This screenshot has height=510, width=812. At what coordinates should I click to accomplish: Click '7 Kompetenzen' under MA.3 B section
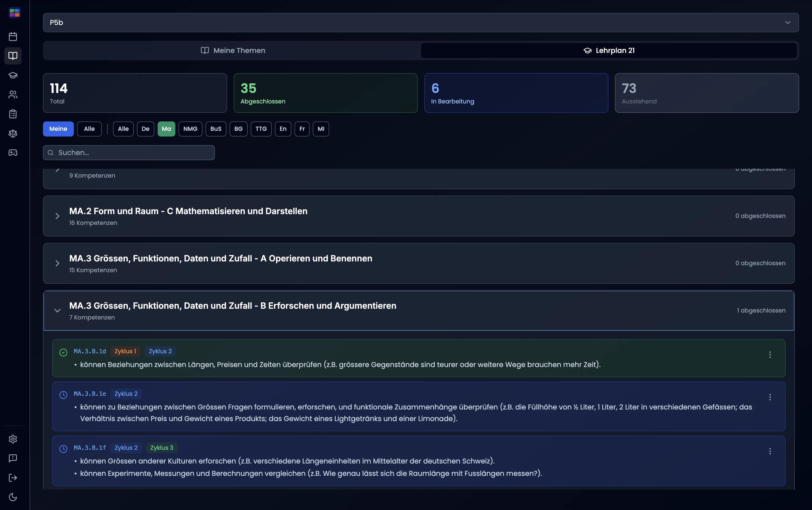pos(92,317)
